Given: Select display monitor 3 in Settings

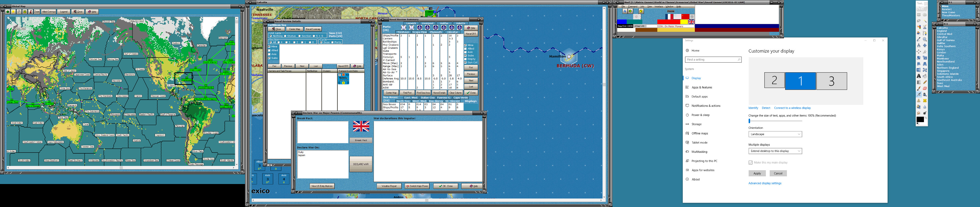Looking at the screenshot, I should coord(832,81).
